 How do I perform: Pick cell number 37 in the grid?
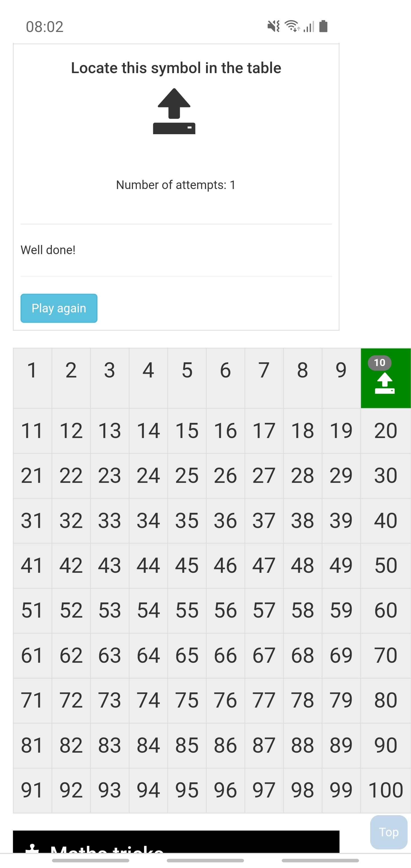coord(264,521)
